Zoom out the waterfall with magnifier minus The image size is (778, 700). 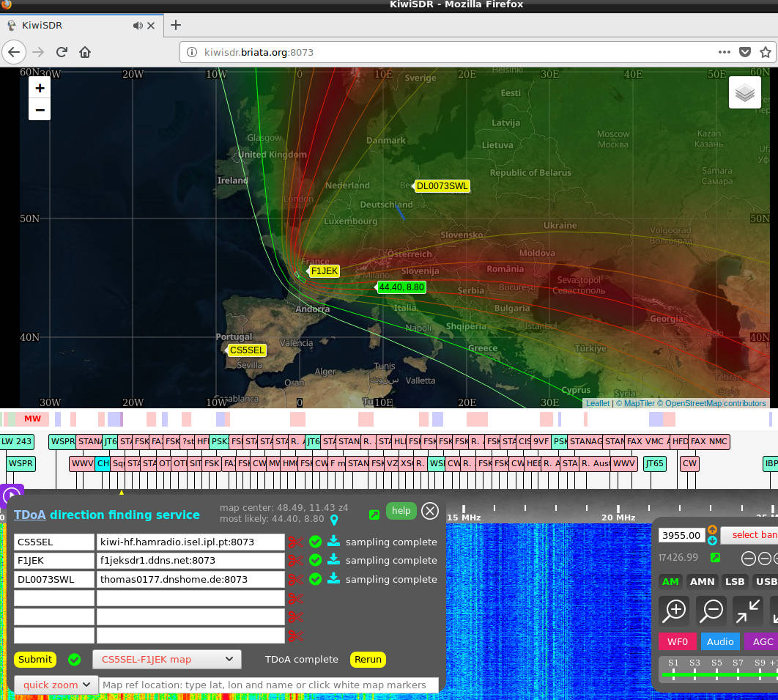pos(711,610)
